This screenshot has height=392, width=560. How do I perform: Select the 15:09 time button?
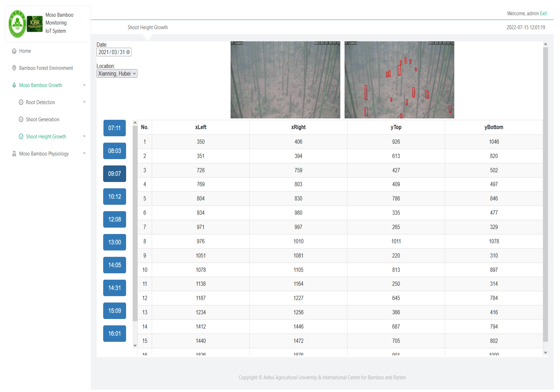point(115,311)
